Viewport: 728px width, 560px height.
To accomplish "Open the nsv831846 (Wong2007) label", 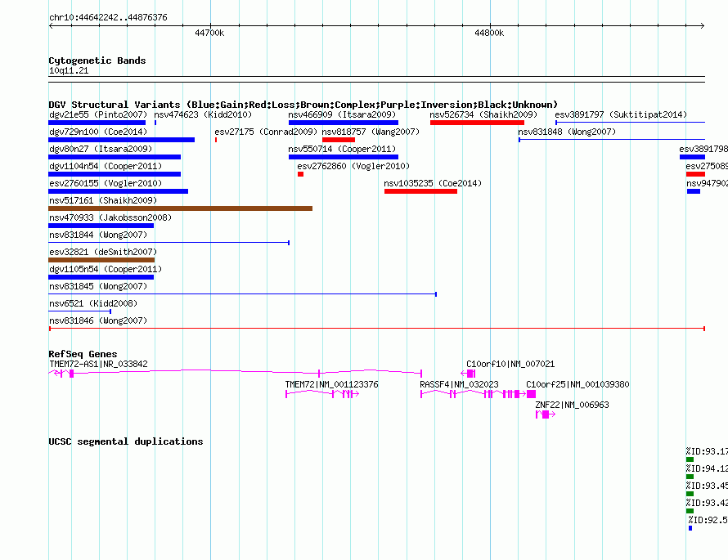I will (98, 320).
